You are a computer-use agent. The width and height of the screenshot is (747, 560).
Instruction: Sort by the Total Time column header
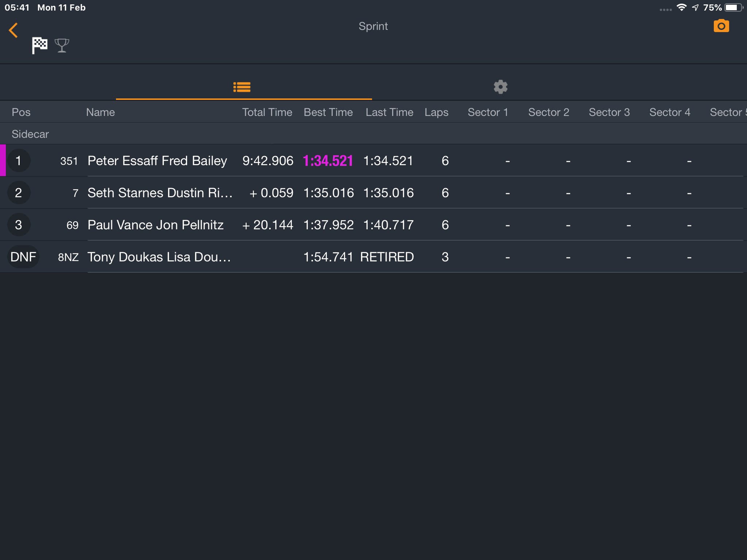[267, 112]
